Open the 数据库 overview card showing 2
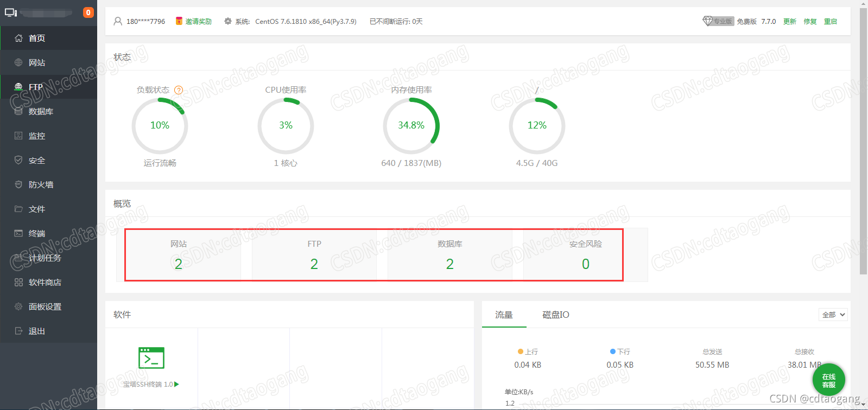868x410 pixels. (x=450, y=255)
